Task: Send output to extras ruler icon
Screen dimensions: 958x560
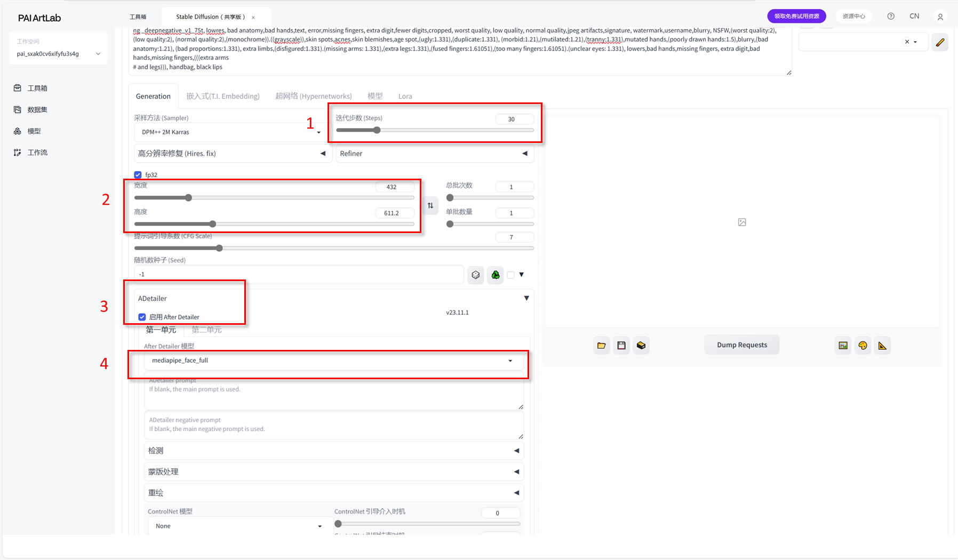Action: [883, 346]
